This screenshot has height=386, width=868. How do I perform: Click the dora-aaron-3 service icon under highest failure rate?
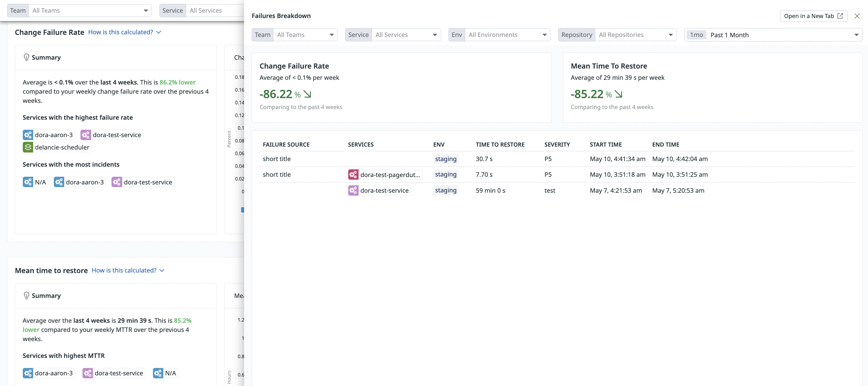28,135
